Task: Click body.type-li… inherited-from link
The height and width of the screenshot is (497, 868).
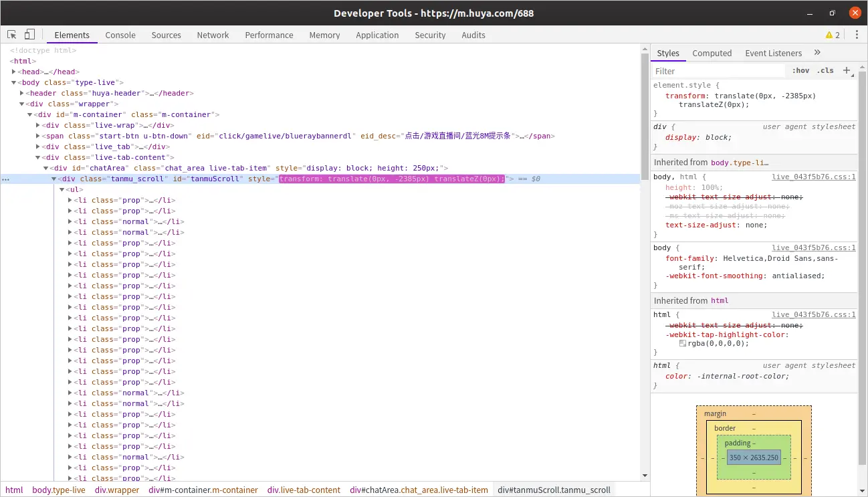Action: point(740,162)
